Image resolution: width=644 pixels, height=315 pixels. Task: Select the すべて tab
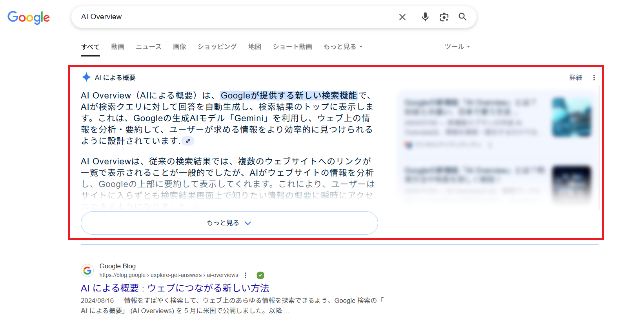coord(90,47)
